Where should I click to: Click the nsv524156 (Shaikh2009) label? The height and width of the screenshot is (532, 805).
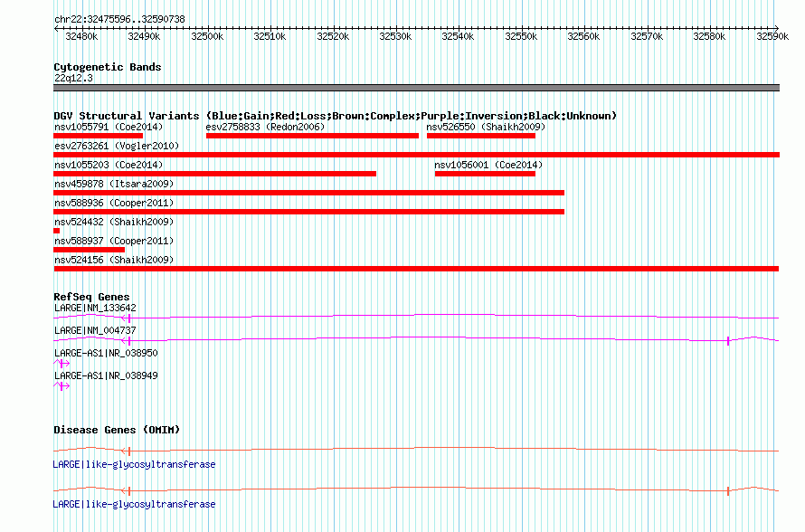click(x=114, y=260)
